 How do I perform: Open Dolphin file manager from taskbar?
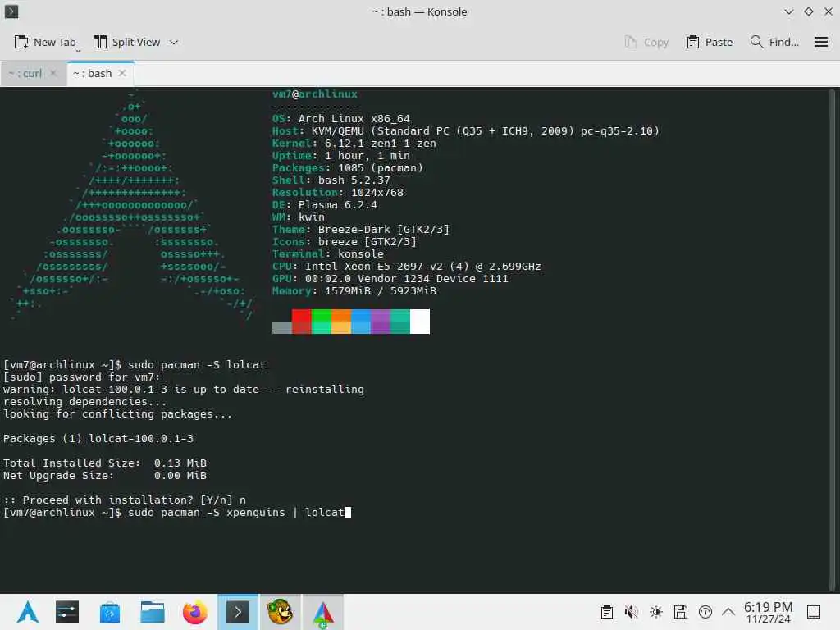153,612
